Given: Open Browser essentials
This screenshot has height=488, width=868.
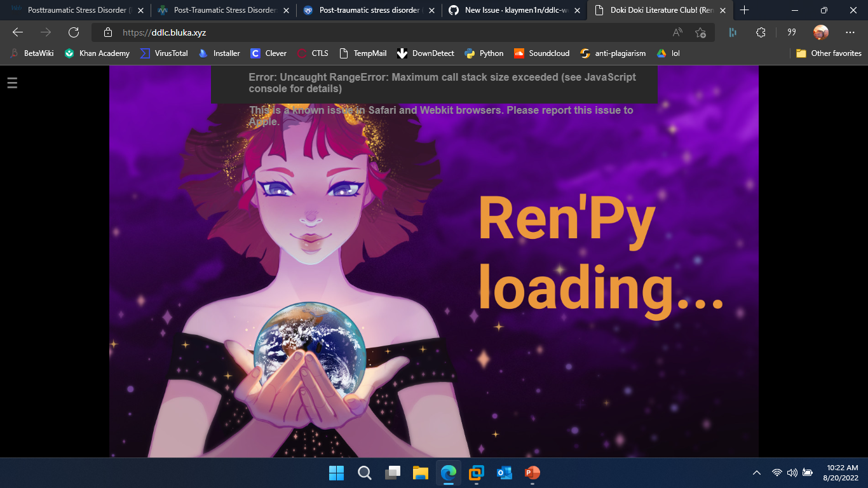Looking at the screenshot, I should click(x=733, y=32).
